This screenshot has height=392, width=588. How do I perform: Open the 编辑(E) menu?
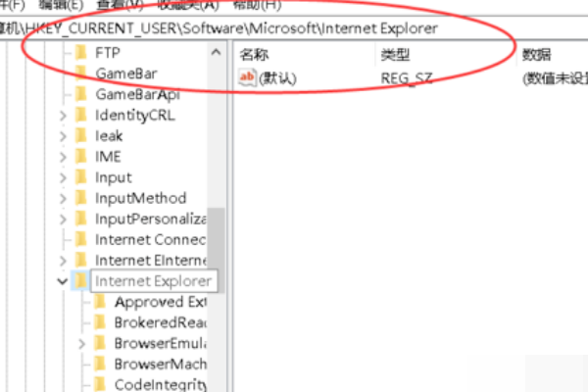coord(61,5)
